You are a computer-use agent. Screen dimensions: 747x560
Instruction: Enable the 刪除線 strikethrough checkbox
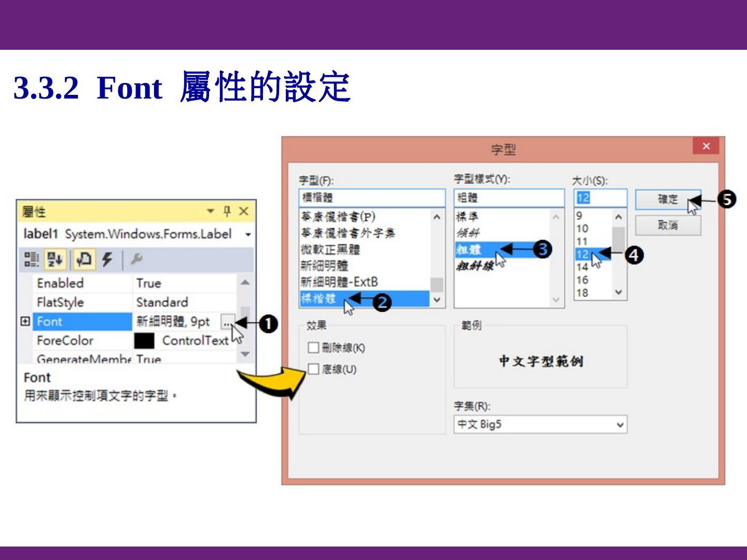click(313, 347)
